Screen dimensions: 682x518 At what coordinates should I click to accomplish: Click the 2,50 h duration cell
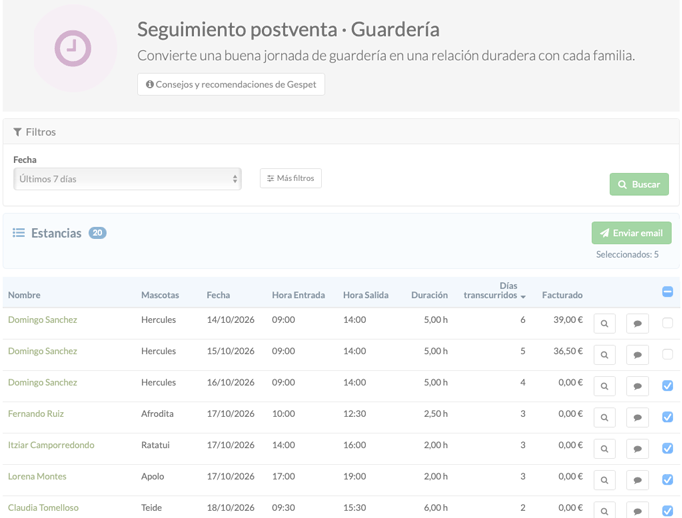click(x=436, y=414)
